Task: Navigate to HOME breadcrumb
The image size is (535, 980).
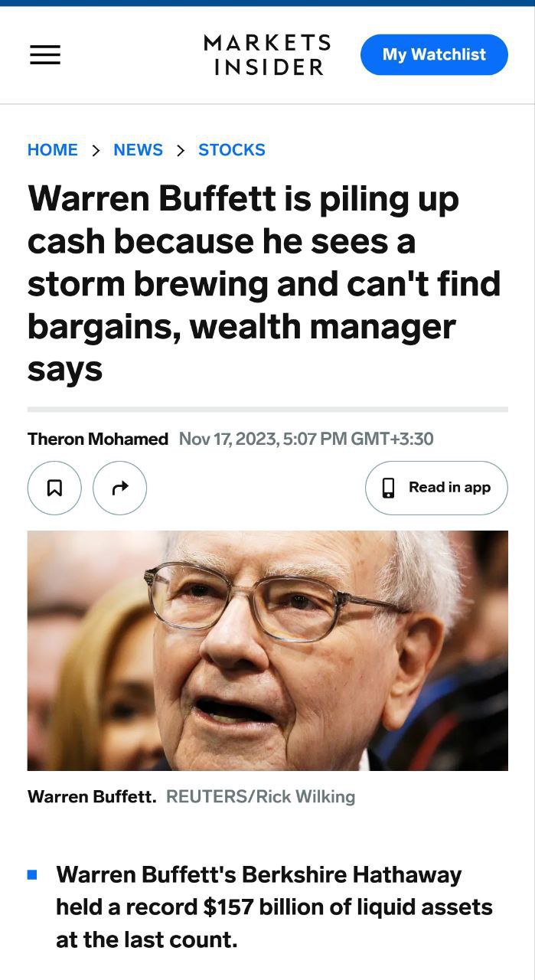Action: (x=53, y=150)
